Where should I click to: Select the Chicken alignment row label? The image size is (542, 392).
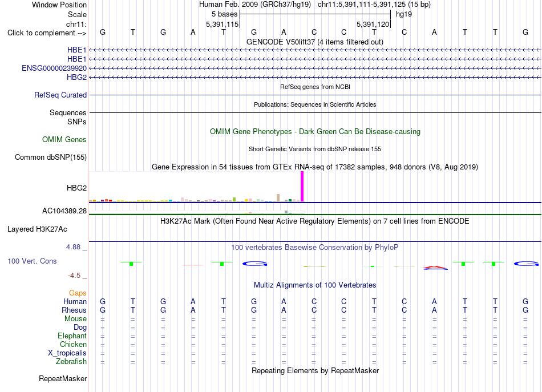(73, 344)
